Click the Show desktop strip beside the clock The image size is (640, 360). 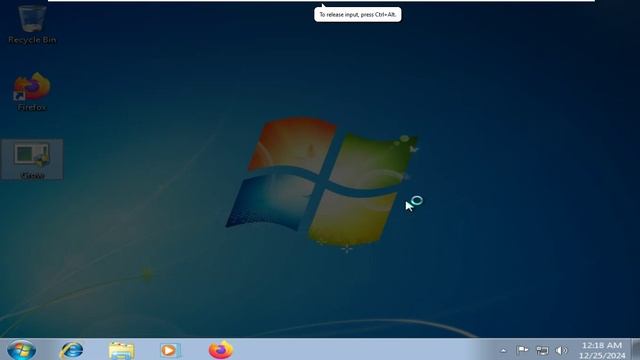tap(636, 349)
